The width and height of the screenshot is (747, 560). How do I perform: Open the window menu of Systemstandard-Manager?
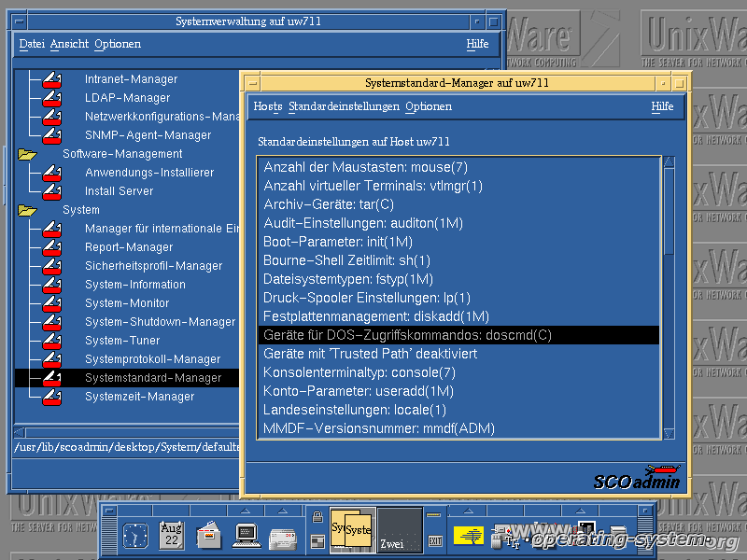(253, 83)
